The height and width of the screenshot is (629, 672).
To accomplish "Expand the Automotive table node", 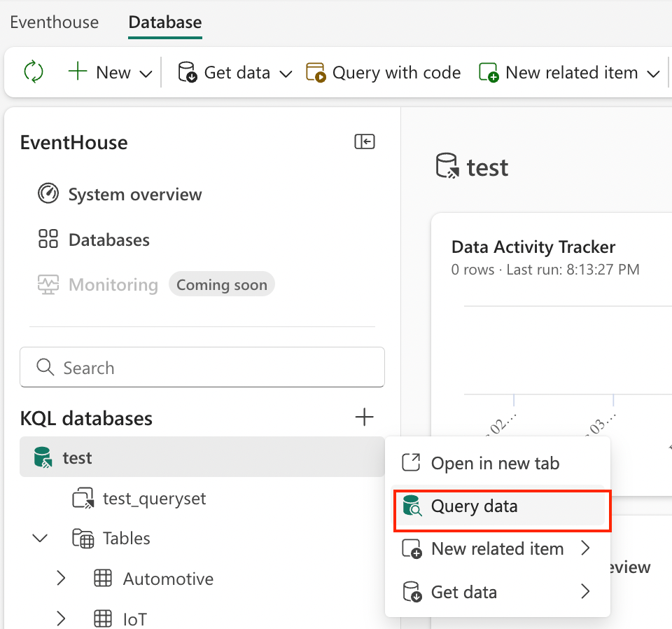I will (x=61, y=579).
